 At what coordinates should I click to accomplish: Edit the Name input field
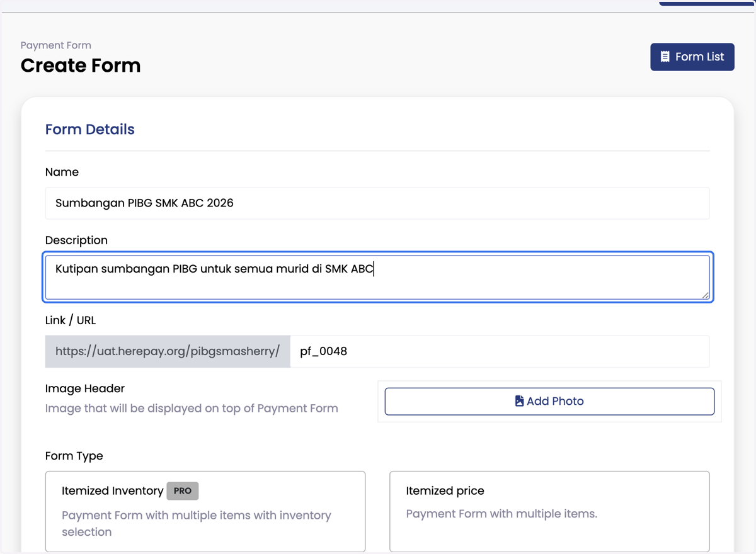377,203
